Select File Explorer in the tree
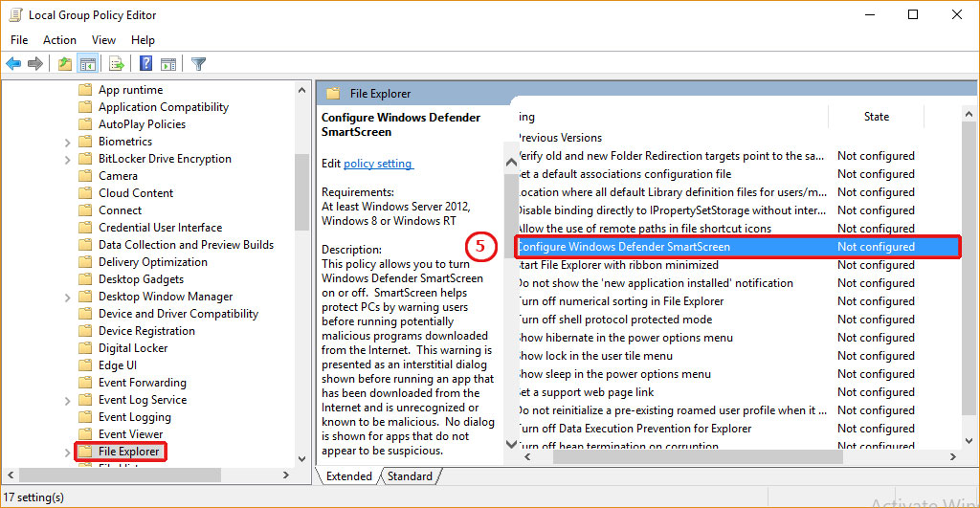 [x=129, y=452]
